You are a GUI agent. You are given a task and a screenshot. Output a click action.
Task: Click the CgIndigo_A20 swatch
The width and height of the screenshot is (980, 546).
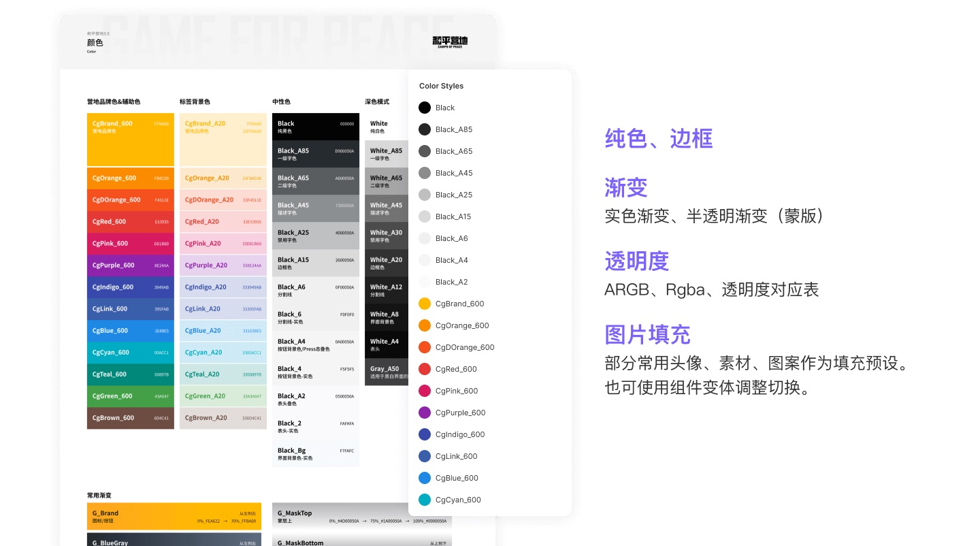pos(223,287)
